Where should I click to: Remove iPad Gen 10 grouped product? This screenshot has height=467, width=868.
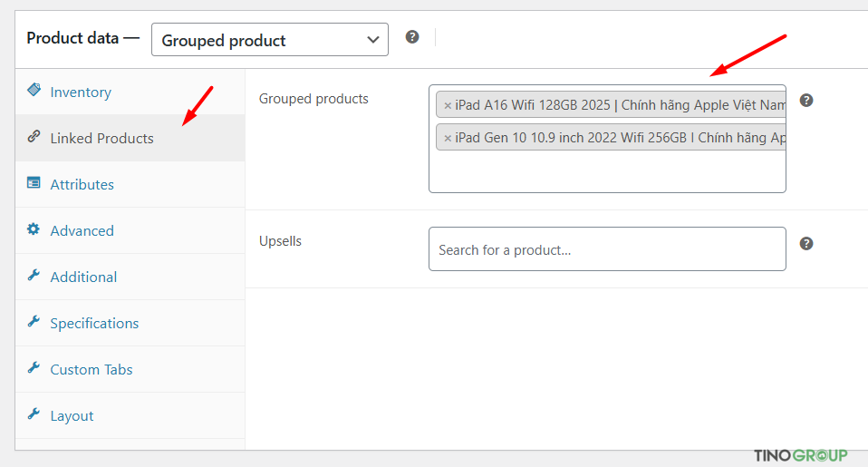(x=448, y=138)
